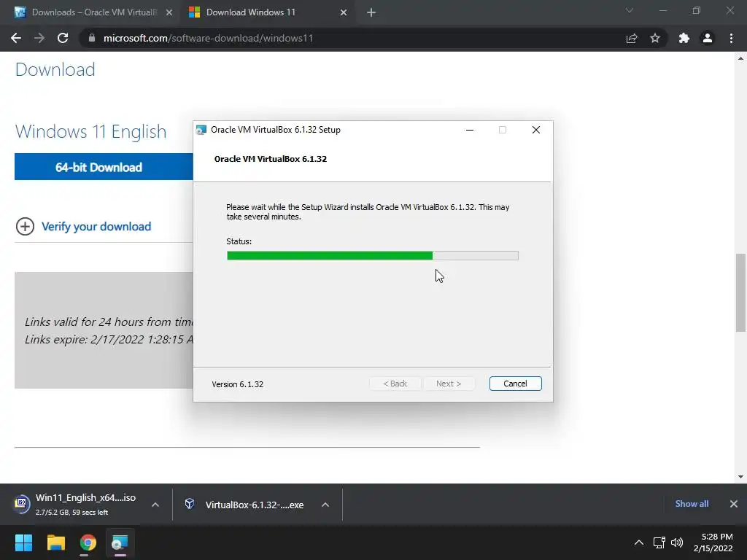
Task: Click the volume speaker tray icon
Action: (x=676, y=542)
